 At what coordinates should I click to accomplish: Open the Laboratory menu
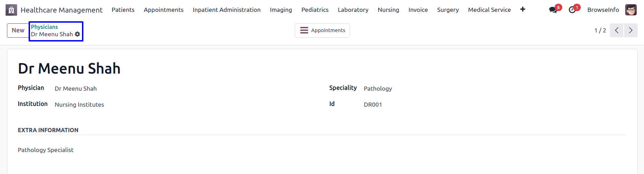tap(353, 10)
